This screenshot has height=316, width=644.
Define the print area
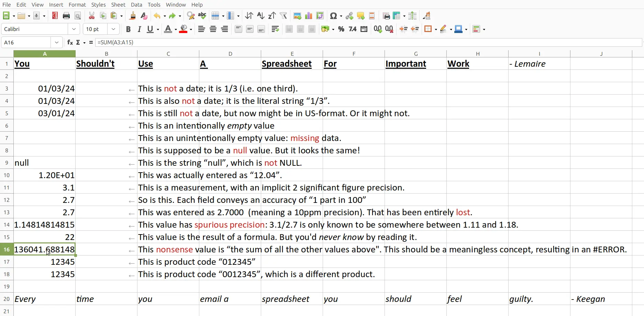pos(386,16)
